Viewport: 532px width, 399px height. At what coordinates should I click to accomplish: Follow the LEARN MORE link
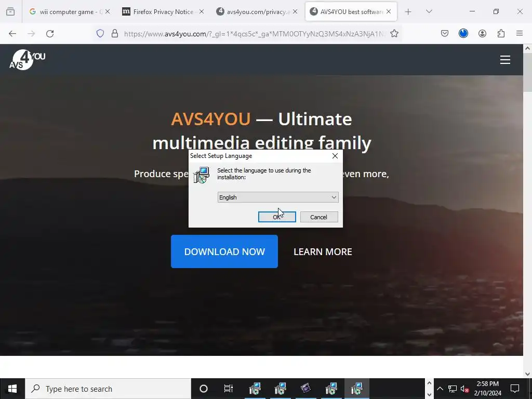tap(323, 252)
